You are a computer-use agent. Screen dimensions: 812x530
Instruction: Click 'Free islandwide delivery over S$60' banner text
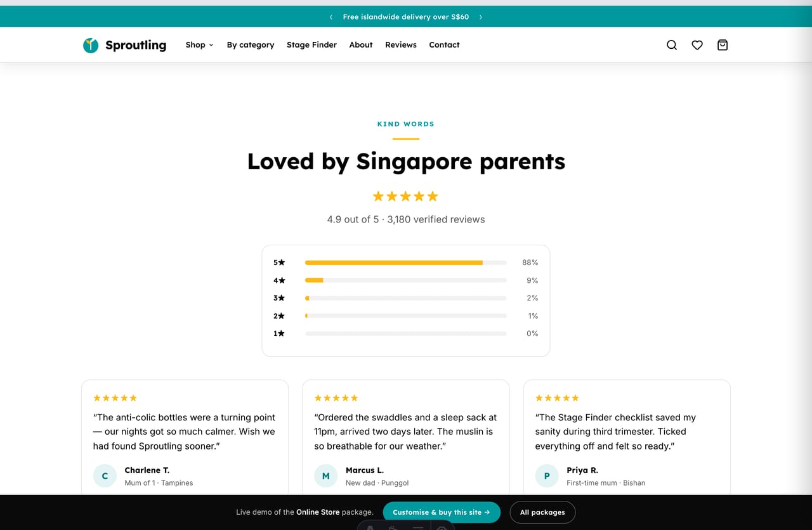[406, 17]
